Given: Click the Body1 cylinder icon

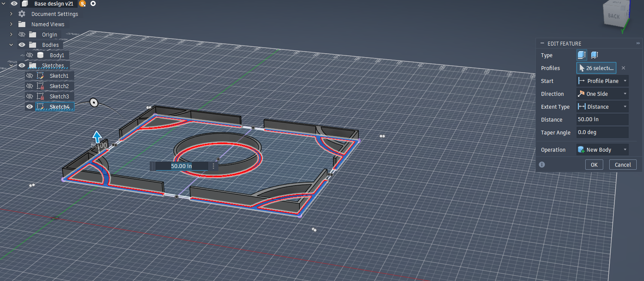Looking at the screenshot, I should [40, 55].
